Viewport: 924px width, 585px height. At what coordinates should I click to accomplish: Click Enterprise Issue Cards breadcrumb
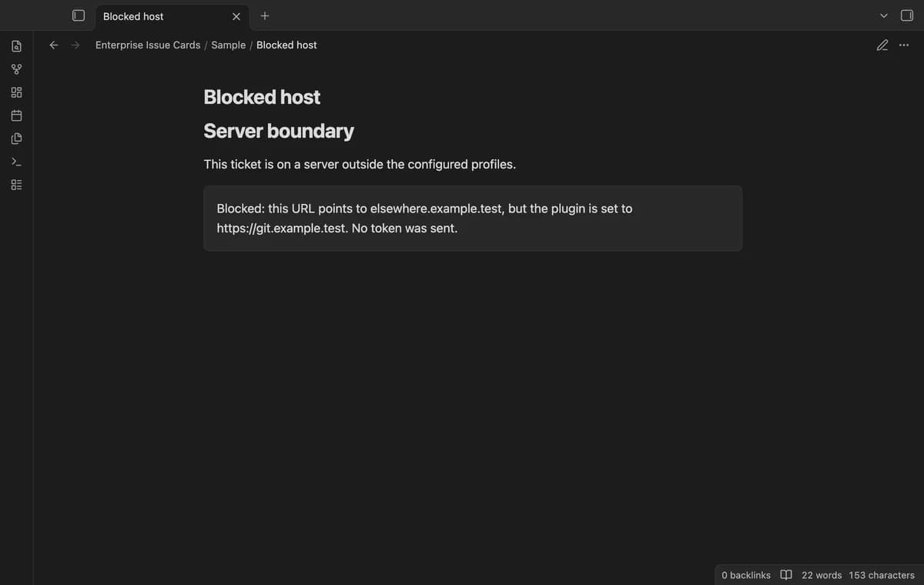click(148, 45)
